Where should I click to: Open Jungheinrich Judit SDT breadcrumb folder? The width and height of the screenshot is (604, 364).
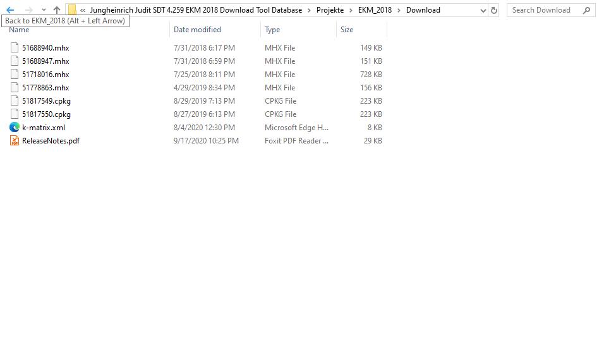click(196, 10)
